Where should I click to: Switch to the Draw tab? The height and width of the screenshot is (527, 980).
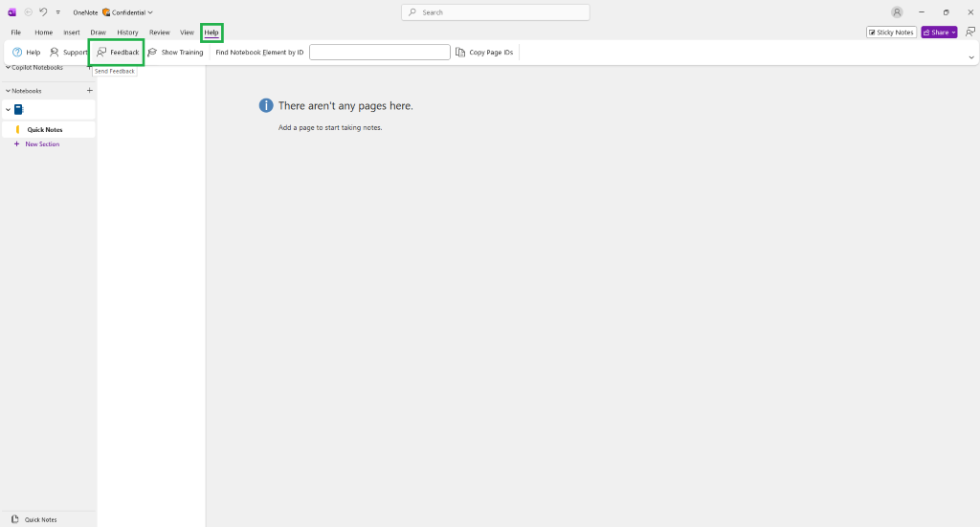[x=99, y=33]
